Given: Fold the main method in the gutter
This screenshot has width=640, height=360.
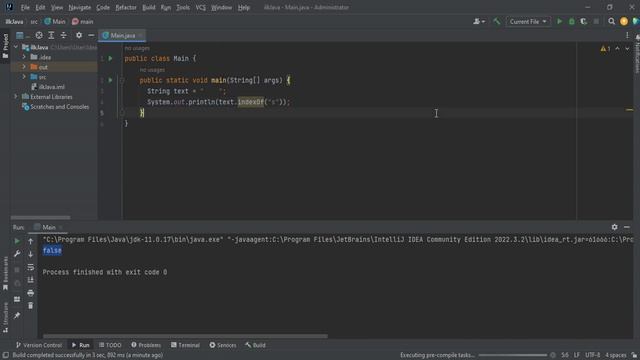Looking at the screenshot, I should pyautogui.click(x=122, y=80).
